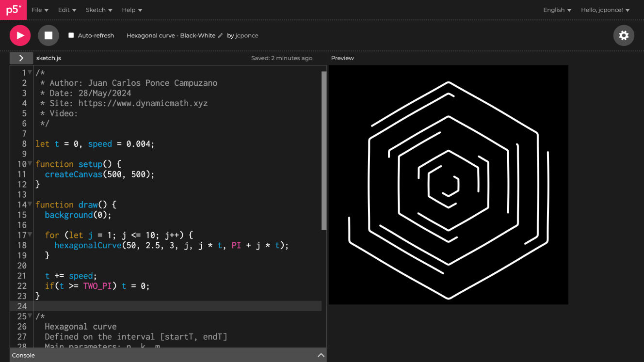Fold the setup function at line 10
This screenshot has width=644, height=362.
[x=30, y=164]
